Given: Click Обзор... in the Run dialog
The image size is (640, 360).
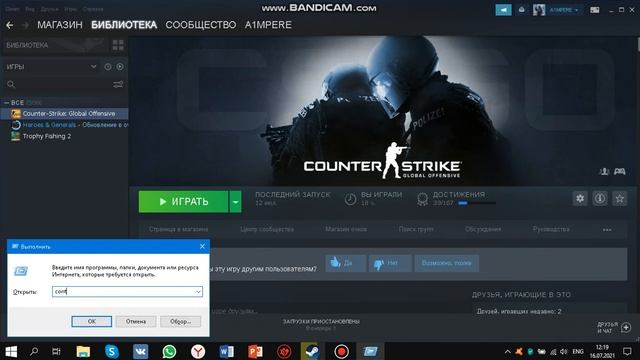Looking at the screenshot, I should (x=180, y=322).
